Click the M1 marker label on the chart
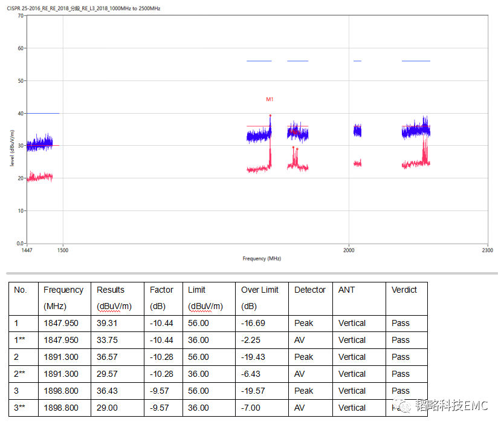The width and height of the screenshot is (504, 427). 270,99
